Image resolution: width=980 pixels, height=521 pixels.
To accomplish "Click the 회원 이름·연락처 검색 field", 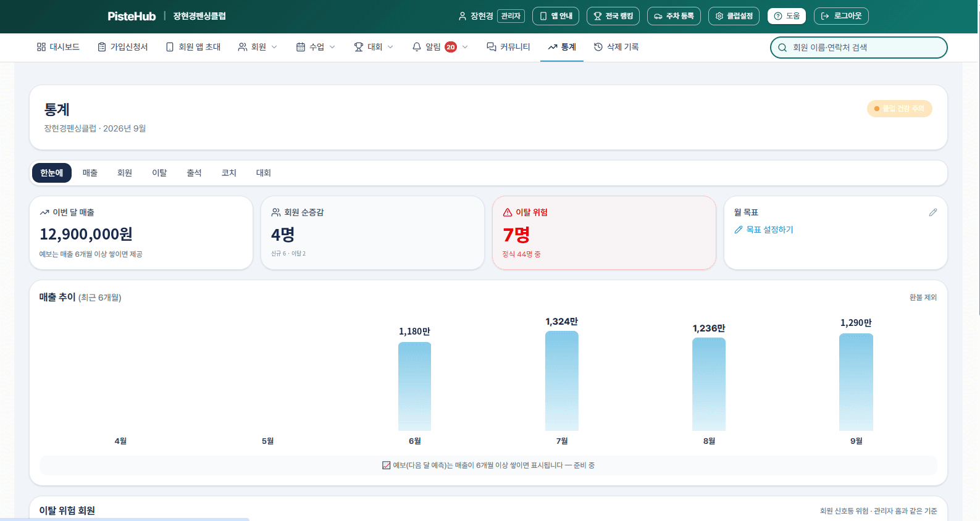I will point(858,48).
